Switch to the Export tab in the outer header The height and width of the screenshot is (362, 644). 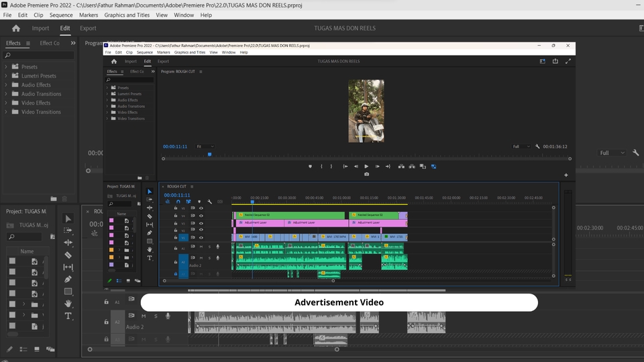[88, 28]
